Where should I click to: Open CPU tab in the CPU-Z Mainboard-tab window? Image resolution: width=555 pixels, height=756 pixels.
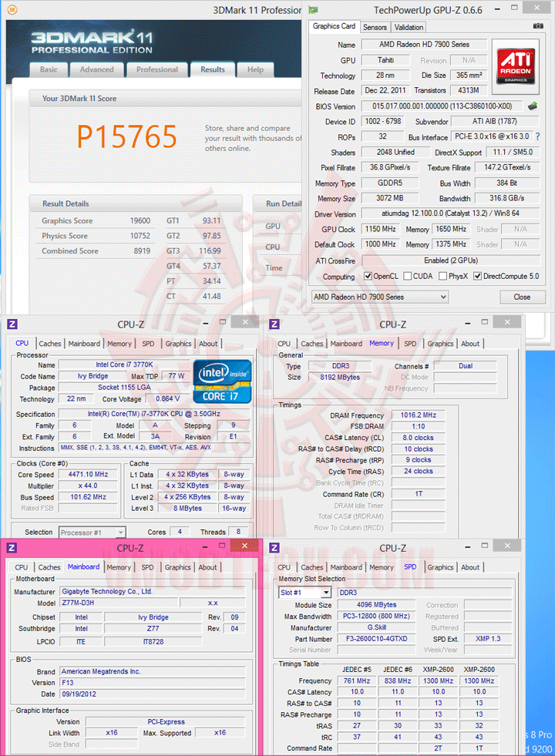[x=22, y=567]
